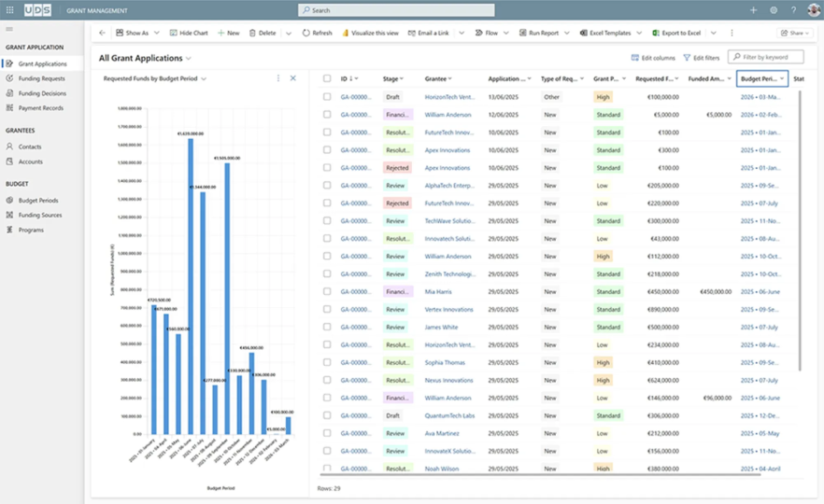Check the TechWave Solutio. row checkbox
The width and height of the screenshot is (824, 504).
(x=327, y=220)
